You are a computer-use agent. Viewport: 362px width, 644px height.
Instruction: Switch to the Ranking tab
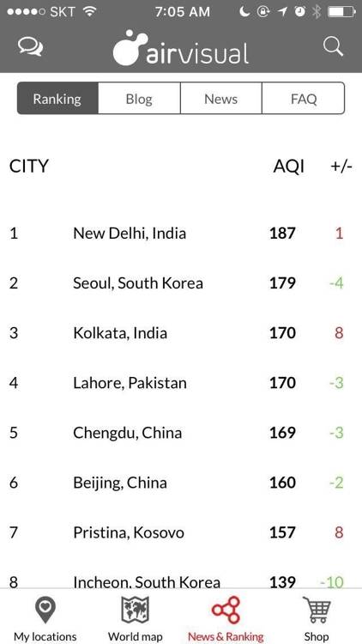(x=57, y=99)
